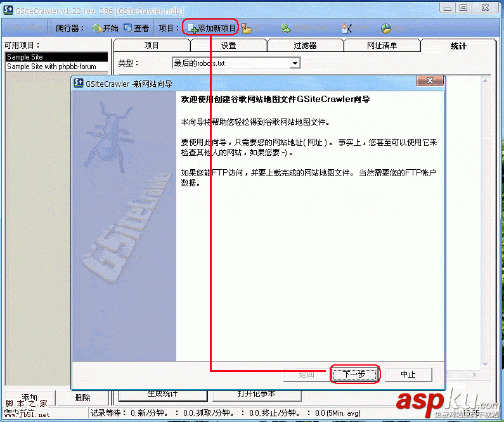Select the 统计 tab
The width and height of the screenshot is (504, 422).
[x=458, y=46]
